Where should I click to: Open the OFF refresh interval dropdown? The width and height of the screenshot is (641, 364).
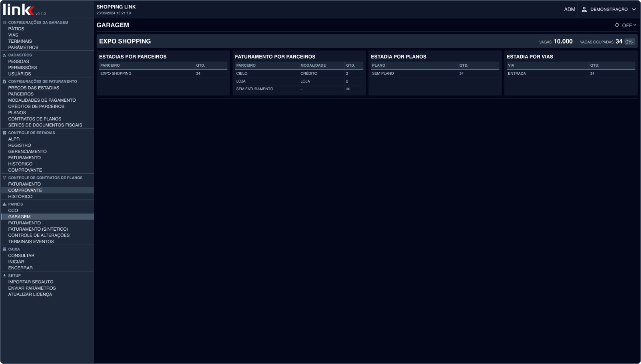click(629, 25)
